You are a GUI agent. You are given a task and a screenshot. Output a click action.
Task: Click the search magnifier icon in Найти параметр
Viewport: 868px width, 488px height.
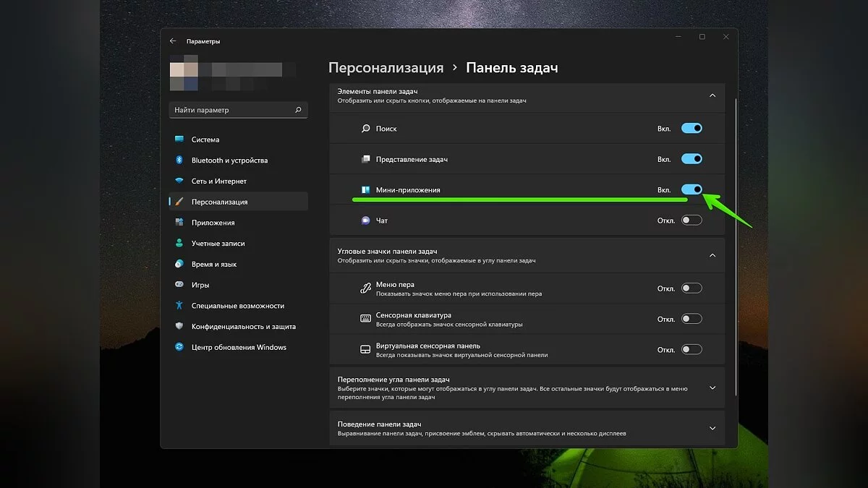click(x=298, y=110)
